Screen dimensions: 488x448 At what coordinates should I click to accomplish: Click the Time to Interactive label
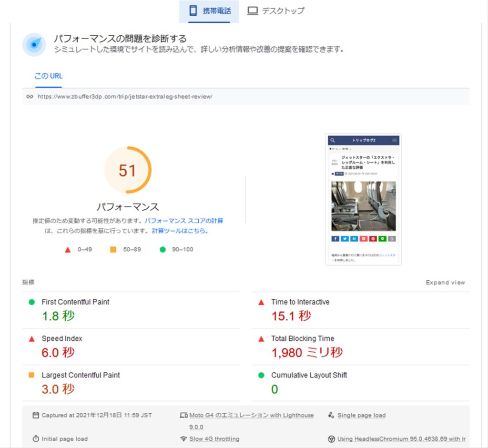click(300, 302)
